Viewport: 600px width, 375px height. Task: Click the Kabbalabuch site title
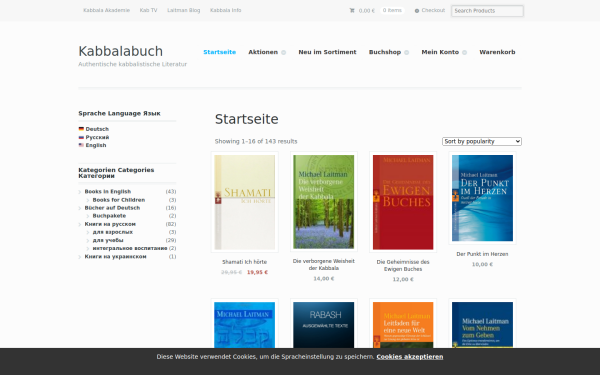(x=121, y=51)
